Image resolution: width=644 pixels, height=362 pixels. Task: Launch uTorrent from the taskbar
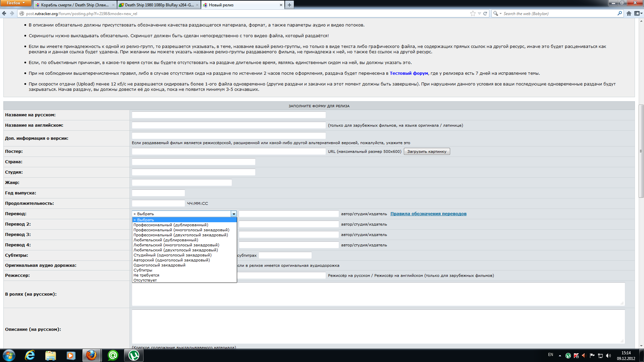[134, 355]
